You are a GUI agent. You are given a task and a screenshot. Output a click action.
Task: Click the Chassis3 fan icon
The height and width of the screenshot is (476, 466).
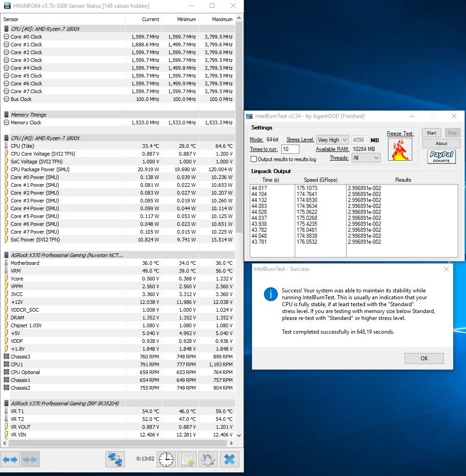click(x=6, y=357)
